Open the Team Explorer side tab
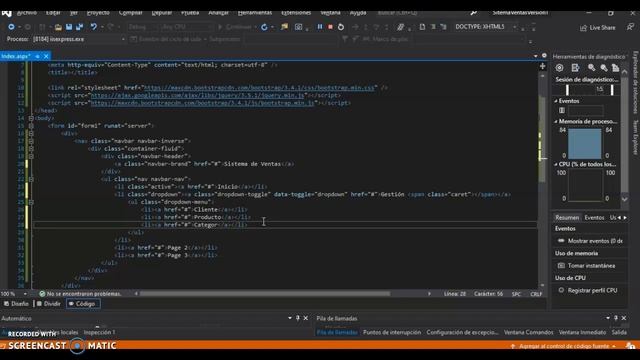640x360 pixels. pyautogui.click(x=635, y=138)
